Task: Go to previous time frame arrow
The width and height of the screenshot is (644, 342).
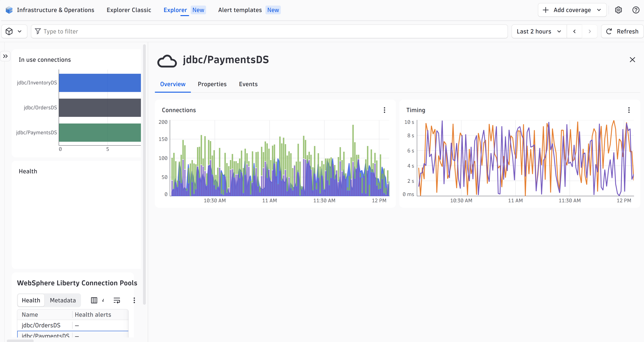Action: 574,31
